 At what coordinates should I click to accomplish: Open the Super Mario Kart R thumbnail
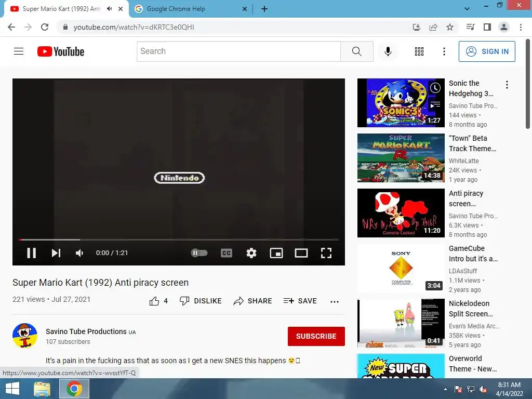point(401,158)
